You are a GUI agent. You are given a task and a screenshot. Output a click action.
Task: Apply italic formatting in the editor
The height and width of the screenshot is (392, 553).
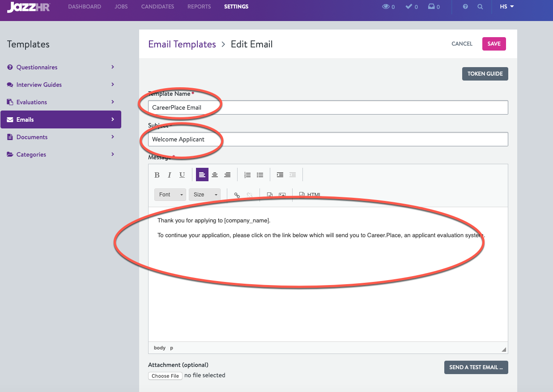coord(170,175)
